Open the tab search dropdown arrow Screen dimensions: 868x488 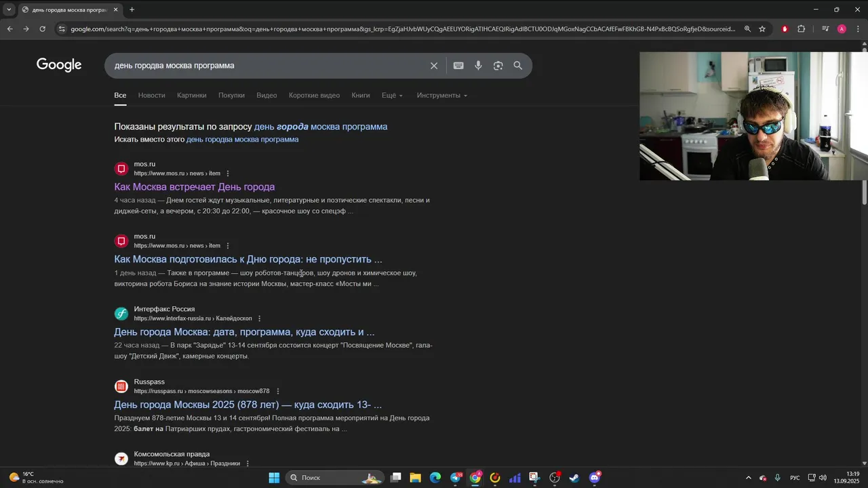9,9
